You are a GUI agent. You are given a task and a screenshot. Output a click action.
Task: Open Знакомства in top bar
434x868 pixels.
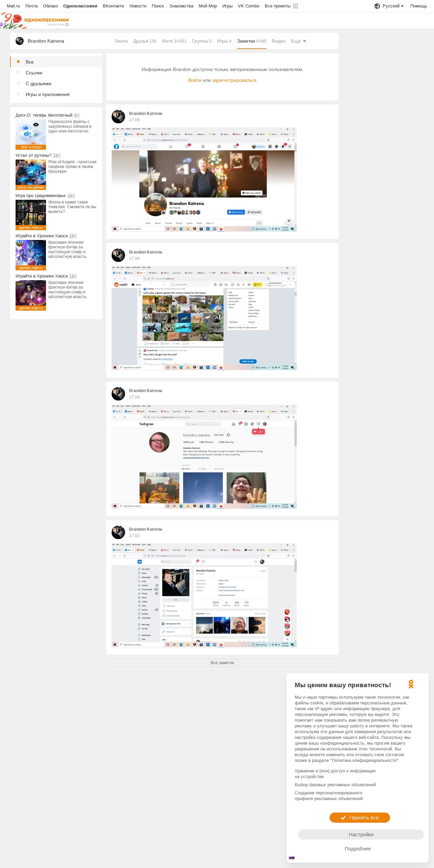tap(181, 6)
